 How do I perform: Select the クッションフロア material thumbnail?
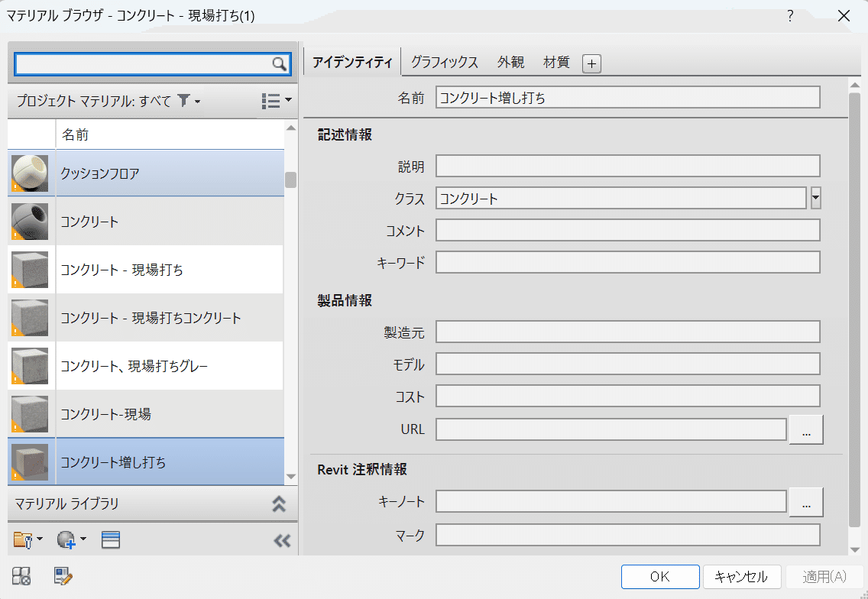31,173
